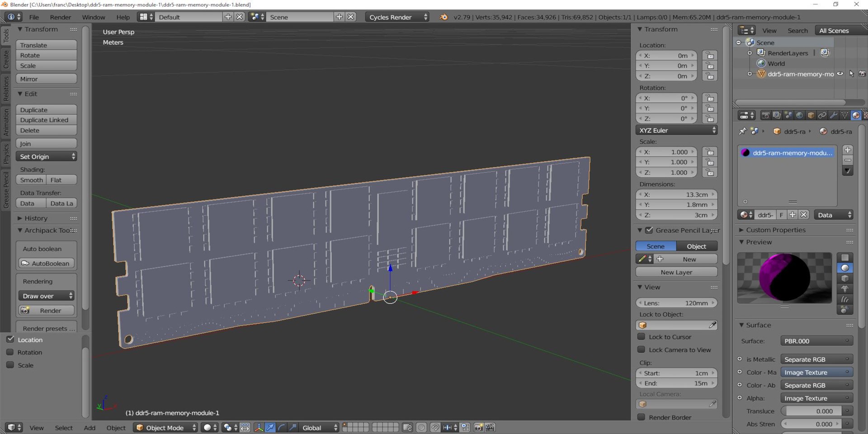Uncheck the Grease Pencil Layer checkbox
This screenshot has width=868, height=434.
(649, 231)
